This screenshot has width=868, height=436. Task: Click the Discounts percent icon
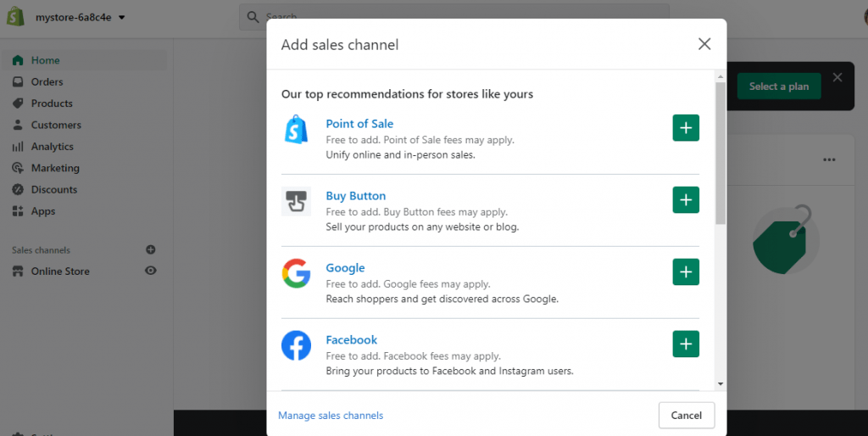pyautogui.click(x=18, y=189)
